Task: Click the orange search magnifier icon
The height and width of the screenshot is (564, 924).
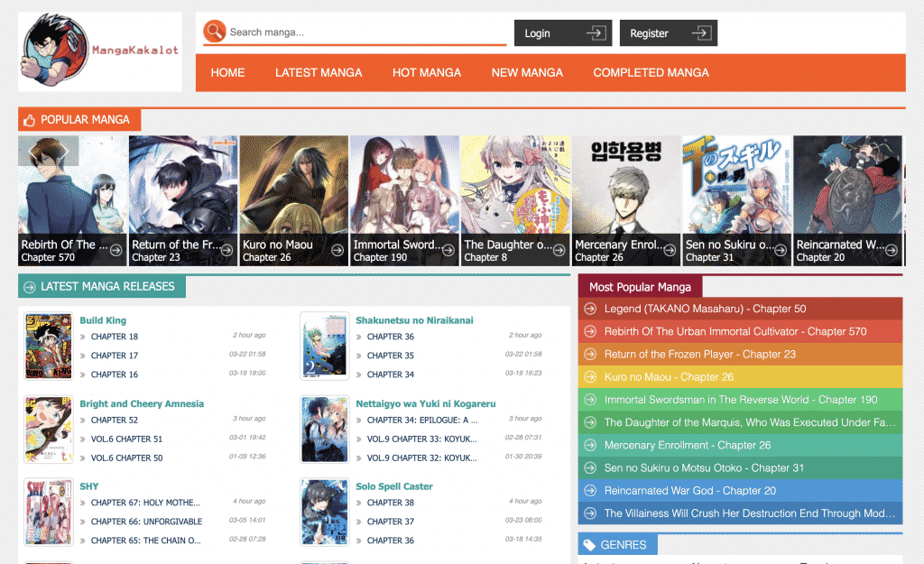Action: 214,32
